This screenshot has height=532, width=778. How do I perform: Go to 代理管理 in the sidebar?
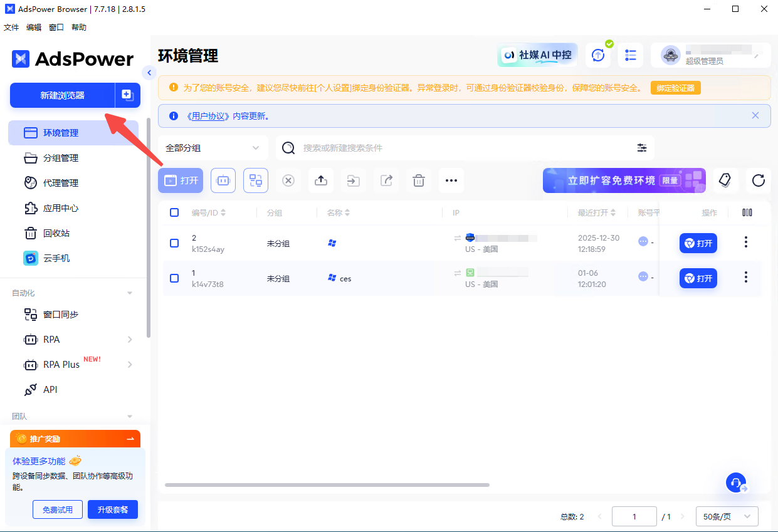point(61,183)
